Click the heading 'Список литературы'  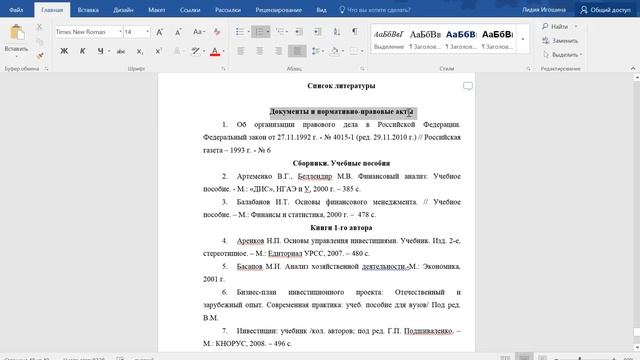(341, 86)
